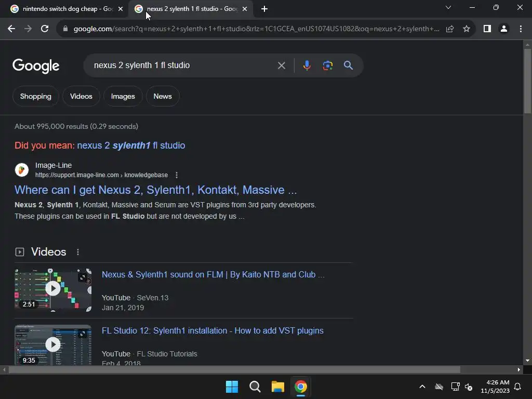Open FL Studio 12 Sylenth1 installation video link
This screenshot has width=532, height=399.
[212, 331]
